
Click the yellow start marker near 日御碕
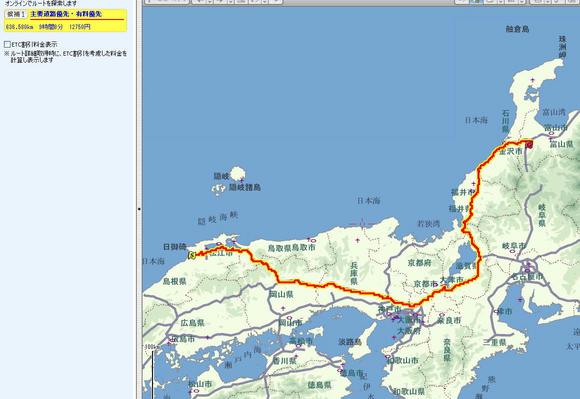tap(192, 255)
